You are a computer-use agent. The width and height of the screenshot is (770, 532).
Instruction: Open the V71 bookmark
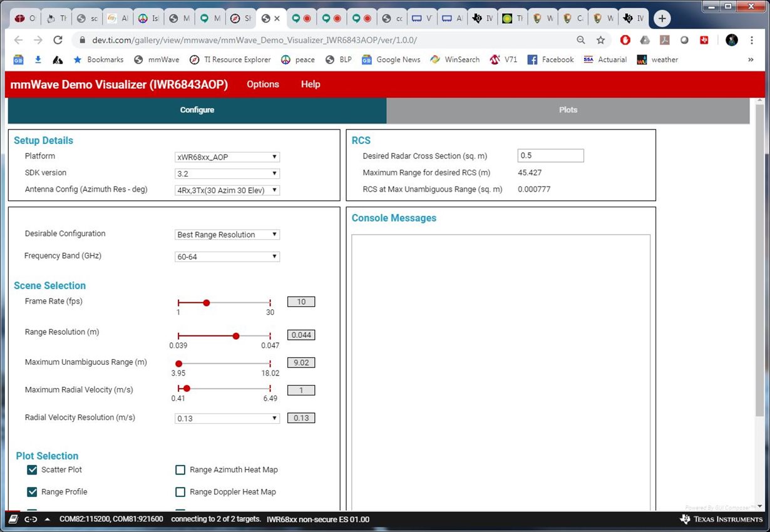503,59
